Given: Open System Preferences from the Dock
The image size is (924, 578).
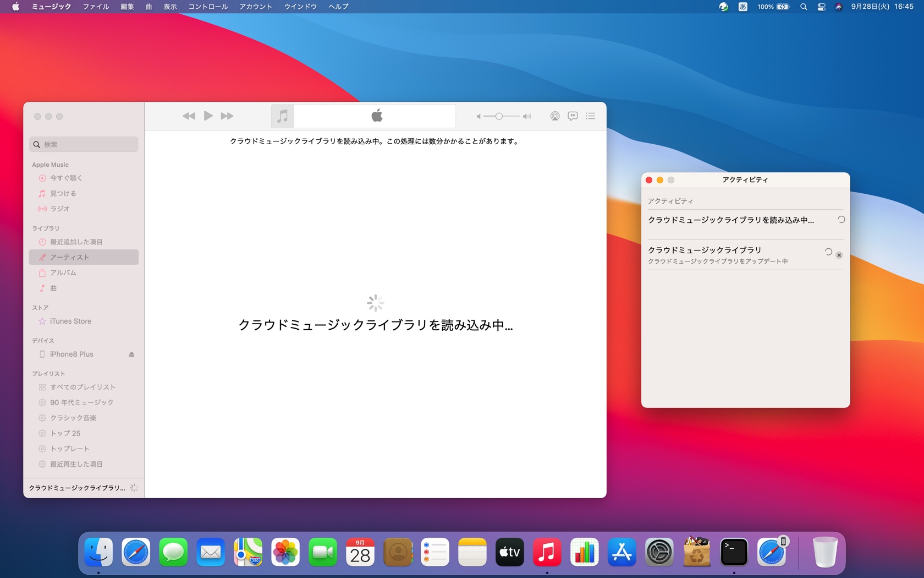Looking at the screenshot, I should (659, 553).
